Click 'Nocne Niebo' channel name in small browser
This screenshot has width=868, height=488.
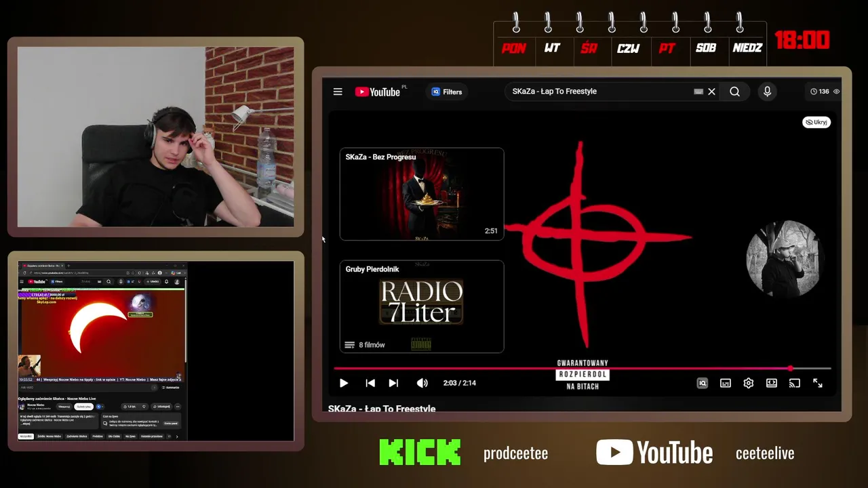(x=36, y=405)
